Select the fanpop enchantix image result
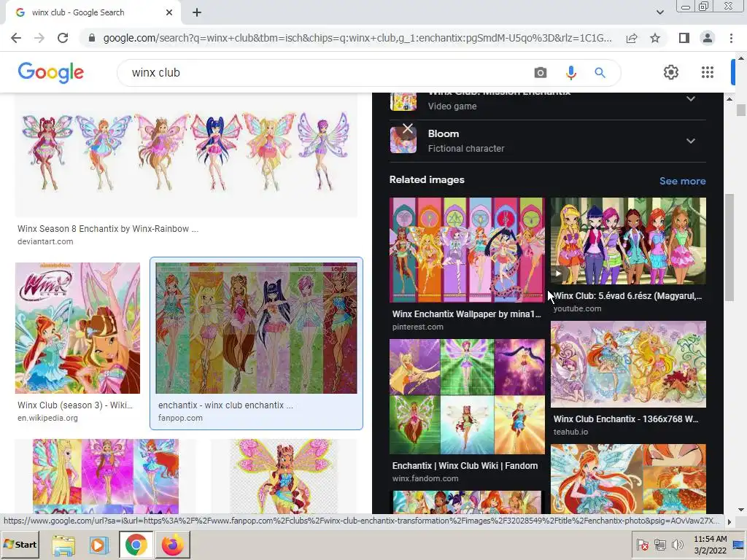This screenshot has height=560, width=747. [x=256, y=328]
